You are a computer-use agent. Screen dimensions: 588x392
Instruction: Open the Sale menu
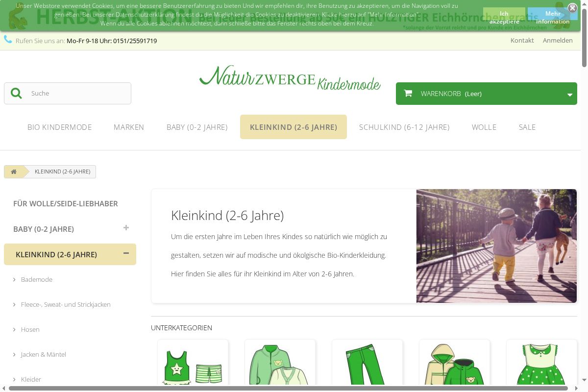[x=527, y=127]
